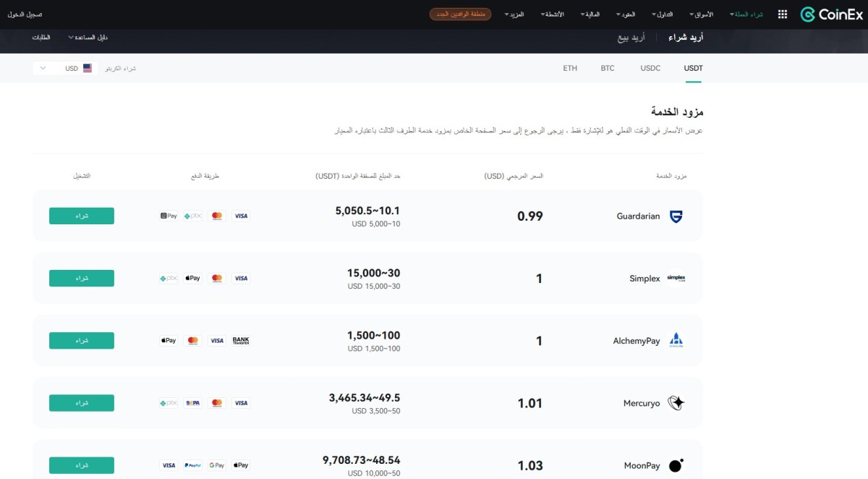Expand the شراء العملة nav menu
Image resolution: width=868 pixels, height=479 pixels.
click(746, 14)
